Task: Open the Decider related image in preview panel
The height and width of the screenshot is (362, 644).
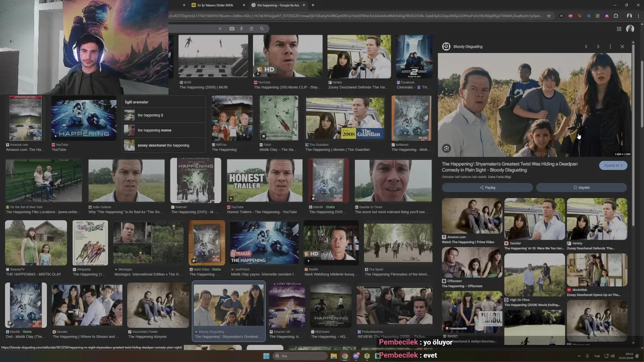Action: pyautogui.click(x=534, y=219)
